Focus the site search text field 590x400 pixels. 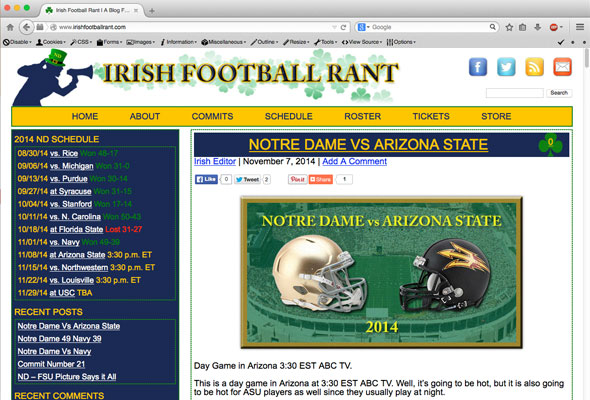(x=514, y=93)
